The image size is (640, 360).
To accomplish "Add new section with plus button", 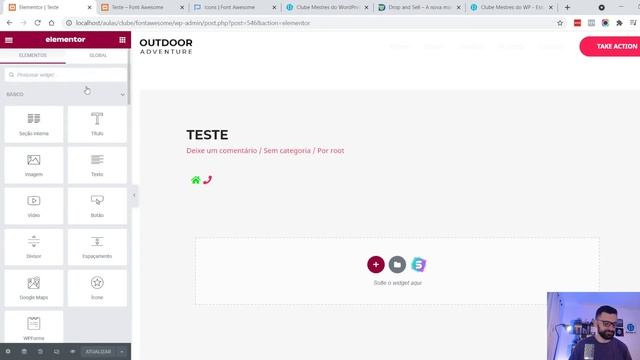I will (x=376, y=264).
